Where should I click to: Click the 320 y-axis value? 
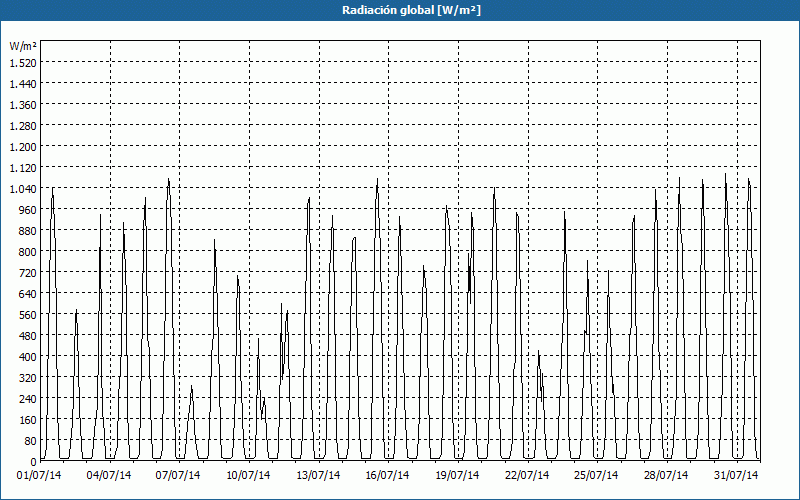28,378
